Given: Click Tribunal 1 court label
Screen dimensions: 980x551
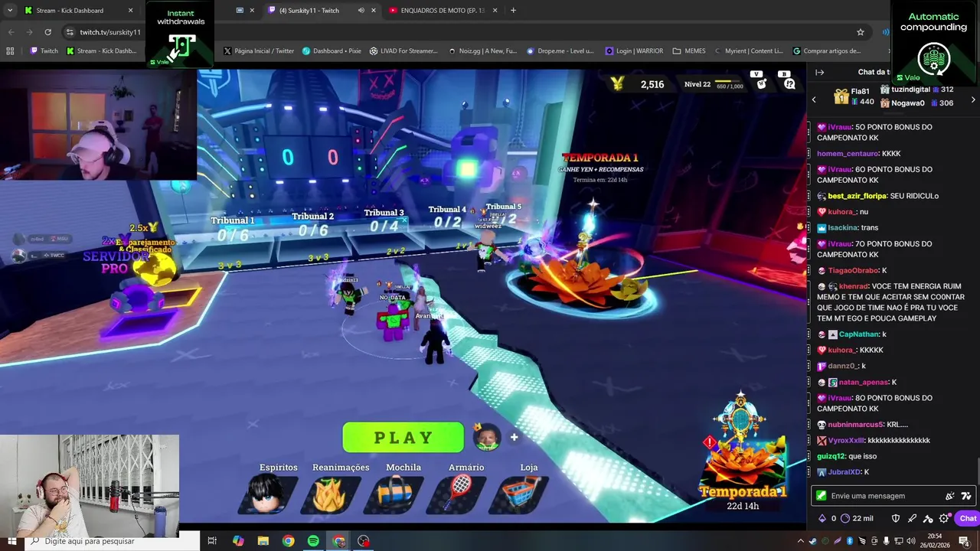Looking at the screenshot, I should pyautogui.click(x=232, y=220).
